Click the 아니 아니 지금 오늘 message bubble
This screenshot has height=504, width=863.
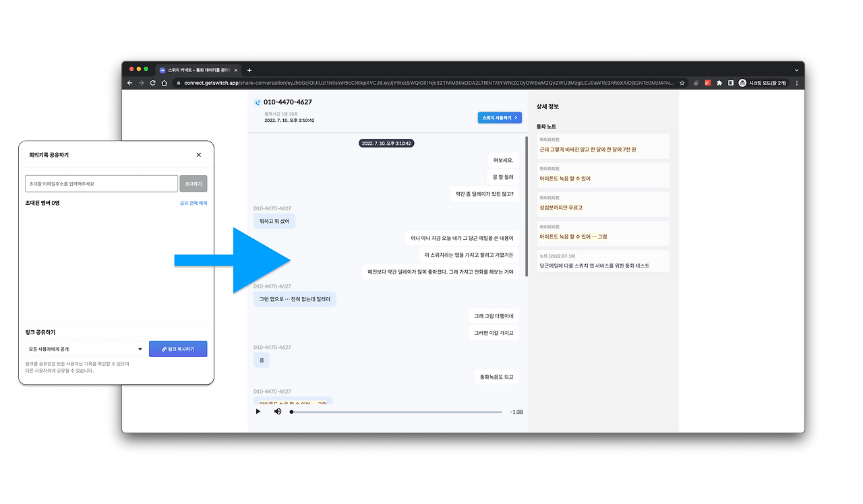pyautogui.click(x=463, y=238)
